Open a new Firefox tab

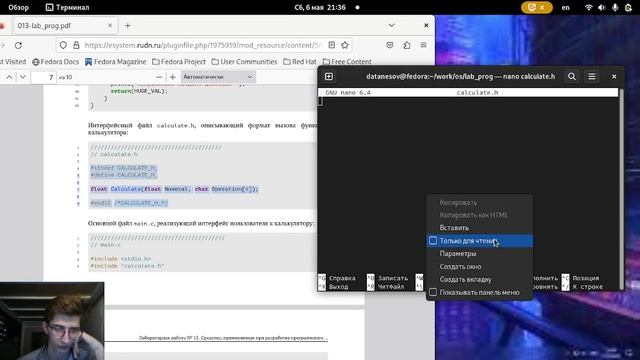(x=127, y=26)
